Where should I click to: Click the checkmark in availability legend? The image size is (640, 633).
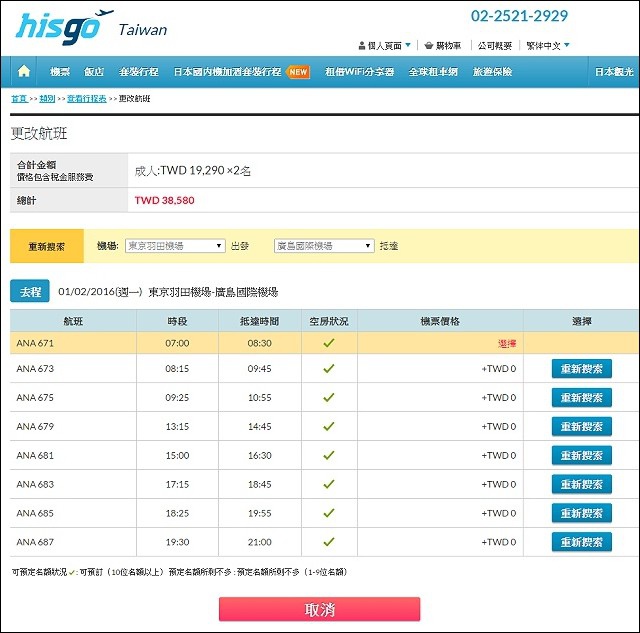tap(72, 572)
